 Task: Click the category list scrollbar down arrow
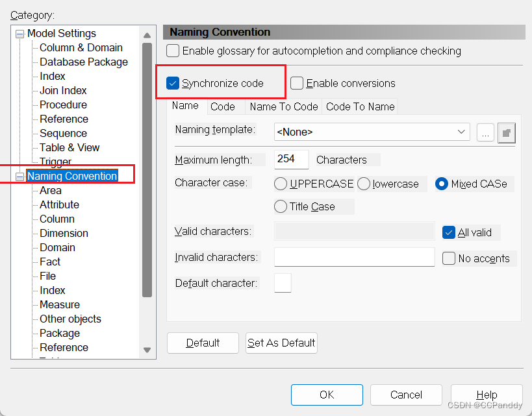pos(147,350)
